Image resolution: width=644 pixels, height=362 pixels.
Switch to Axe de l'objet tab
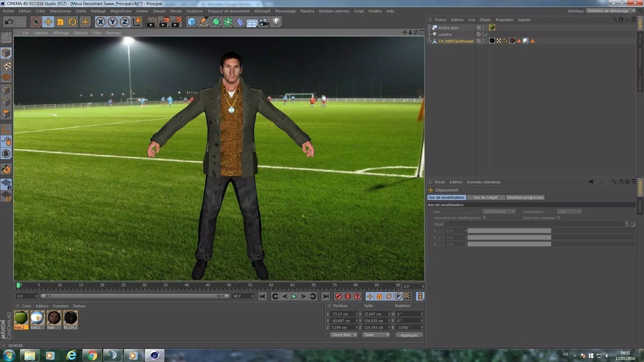[x=485, y=197]
